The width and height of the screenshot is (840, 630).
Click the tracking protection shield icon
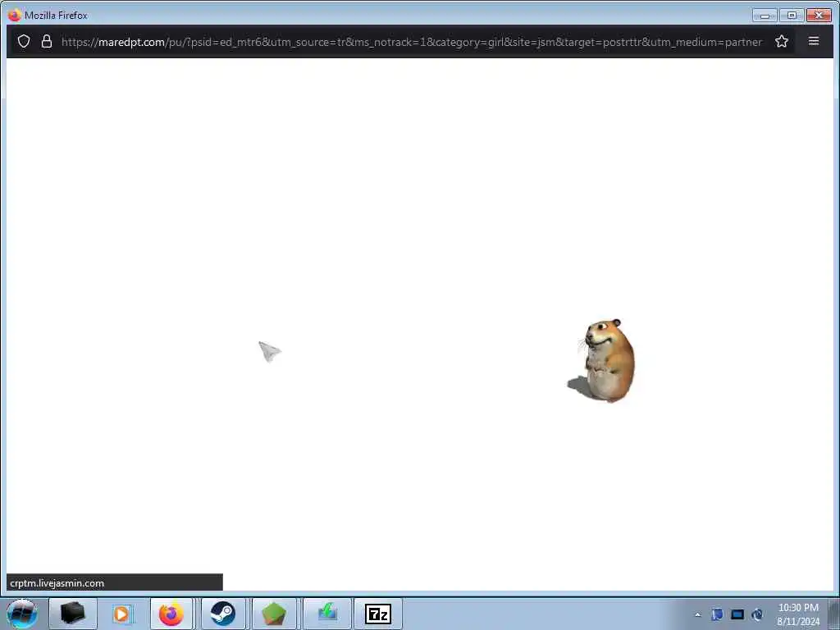click(24, 41)
